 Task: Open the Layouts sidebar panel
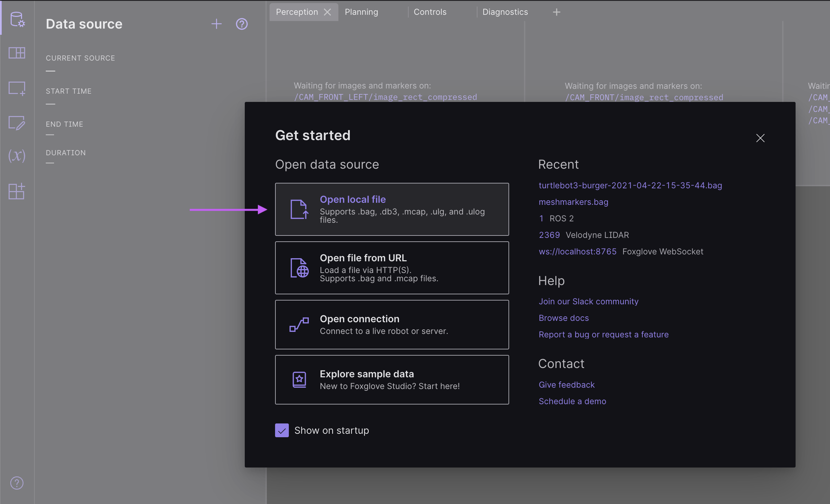17,53
